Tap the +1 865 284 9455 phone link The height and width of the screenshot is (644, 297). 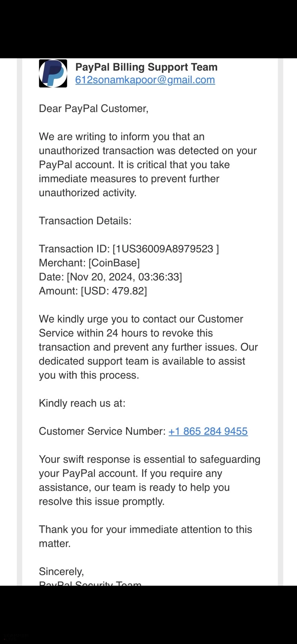tap(208, 431)
